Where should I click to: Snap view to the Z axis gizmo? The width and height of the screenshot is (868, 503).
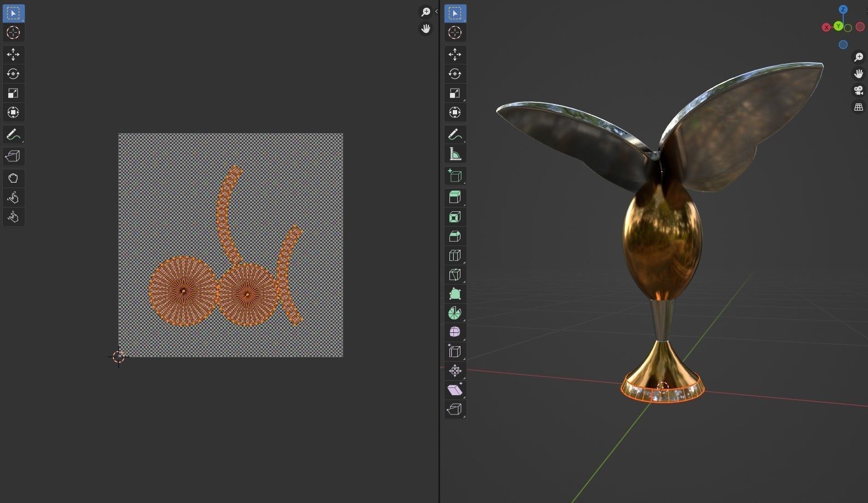pos(843,9)
